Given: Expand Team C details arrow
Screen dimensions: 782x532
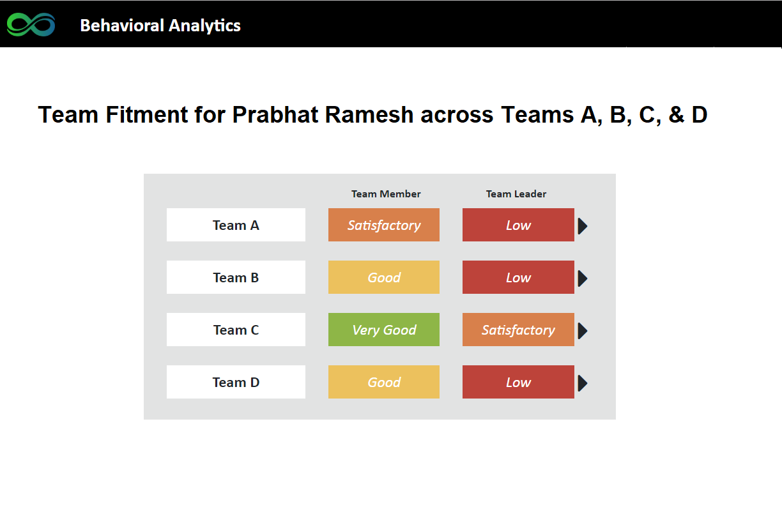Looking at the screenshot, I should coord(583,331).
